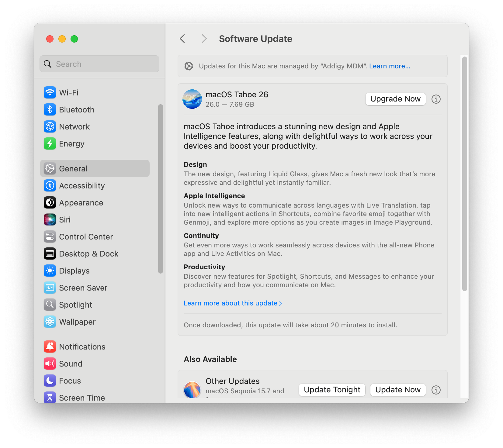Viewport: 503px width, 448px height.
Task: Click the Notifications bell icon
Action: point(50,347)
